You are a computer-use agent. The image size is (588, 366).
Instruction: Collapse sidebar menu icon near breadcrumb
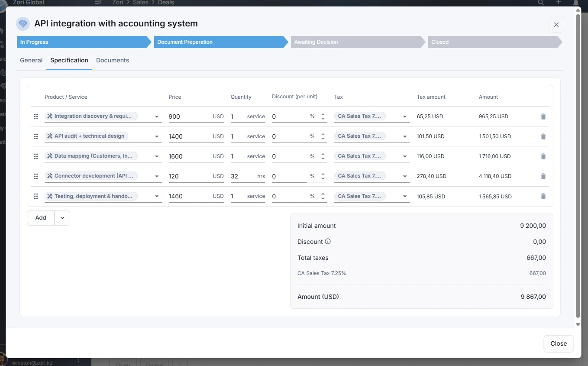98,3
